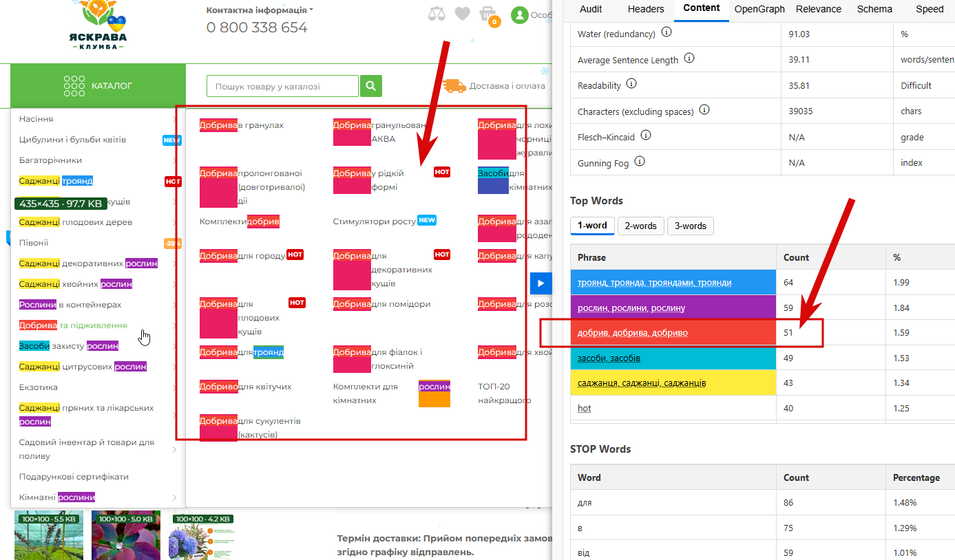Click 'саджанця, саджанці' yellow phrase row
955x560 pixels.
pyautogui.click(x=673, y=383)
